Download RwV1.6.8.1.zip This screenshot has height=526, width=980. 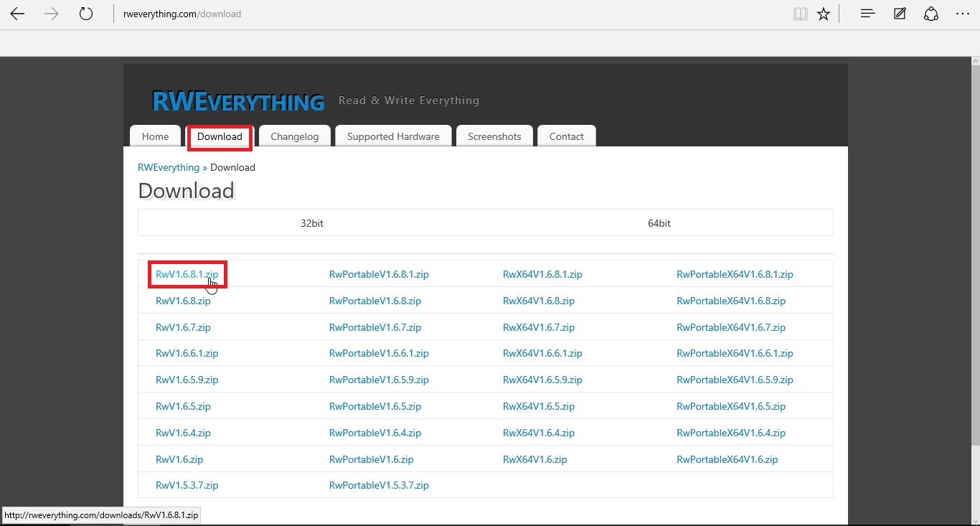point(187,274)
